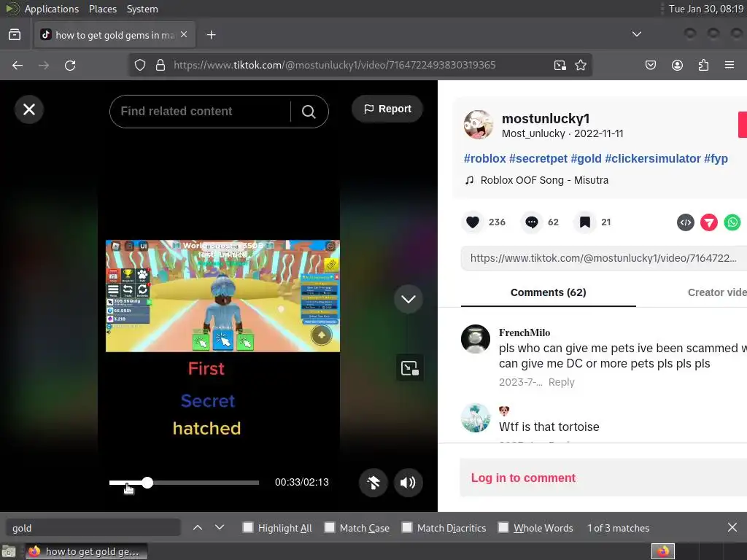
Task: Open the #clickersimulator hashtag
Action: point(652,158)
